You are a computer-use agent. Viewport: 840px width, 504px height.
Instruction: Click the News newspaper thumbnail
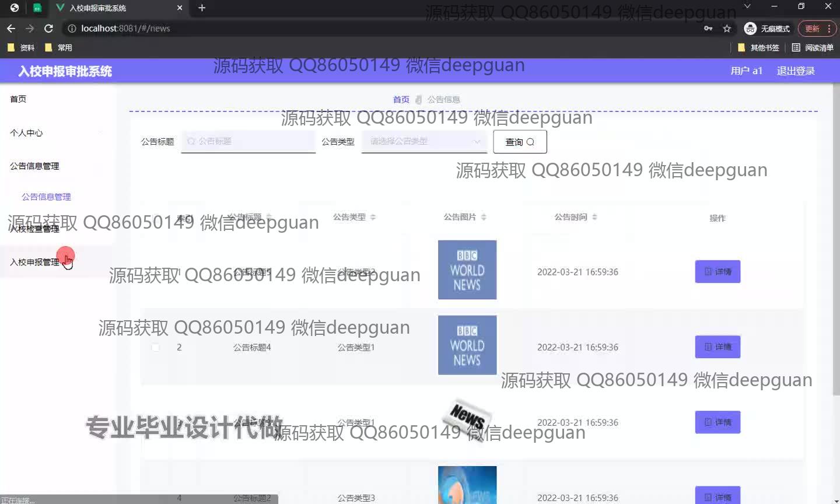(467, 420)
